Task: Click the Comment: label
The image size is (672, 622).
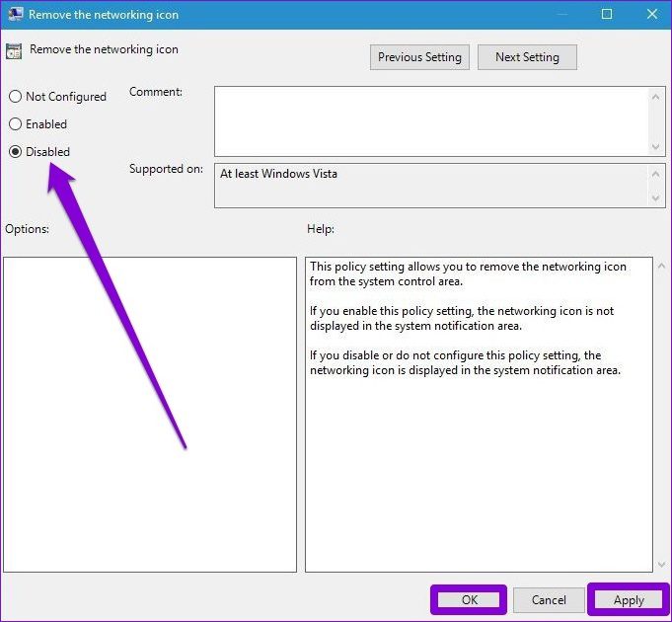Action: (156, 92)
